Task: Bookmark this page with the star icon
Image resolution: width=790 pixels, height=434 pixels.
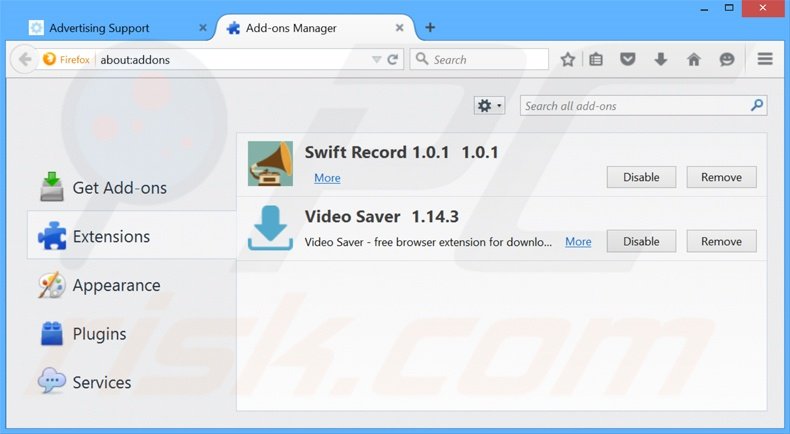Action: click(x=567, y=59)
